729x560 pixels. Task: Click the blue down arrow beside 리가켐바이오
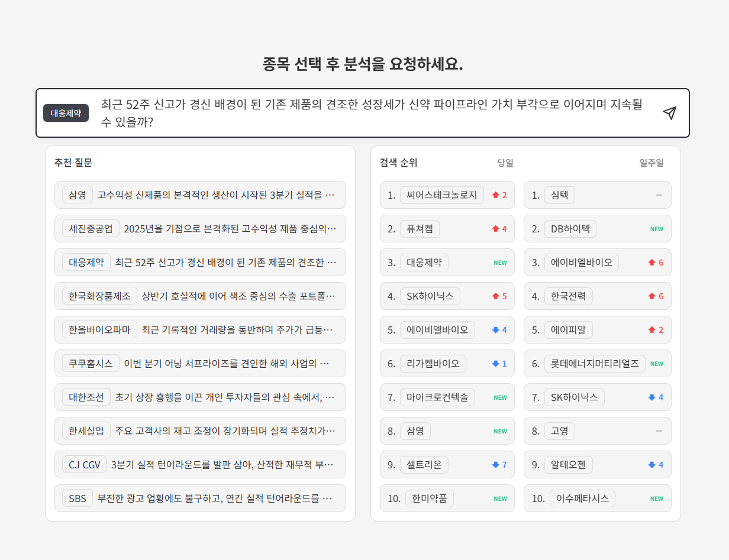[496, 364]
